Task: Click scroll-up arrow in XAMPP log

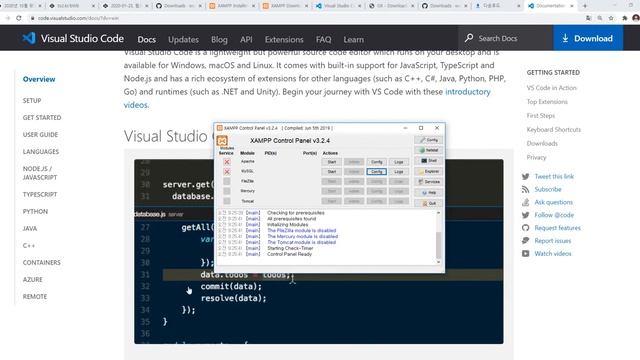Action: pyautogui.click(x=439, y=213)
